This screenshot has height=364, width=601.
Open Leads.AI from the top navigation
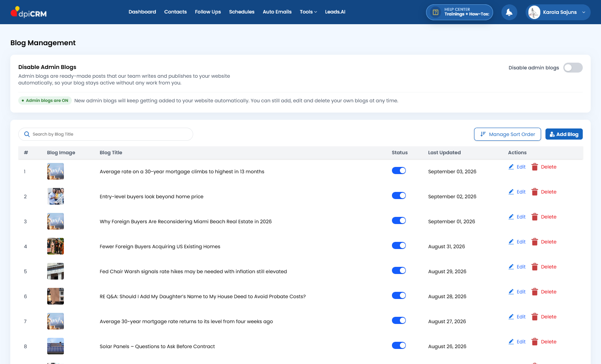335,12
